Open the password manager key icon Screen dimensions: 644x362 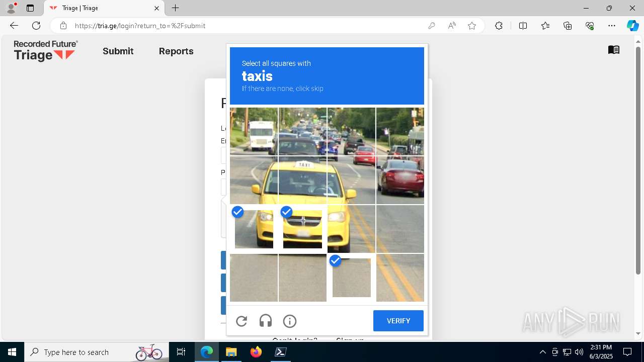pos(431,26)
